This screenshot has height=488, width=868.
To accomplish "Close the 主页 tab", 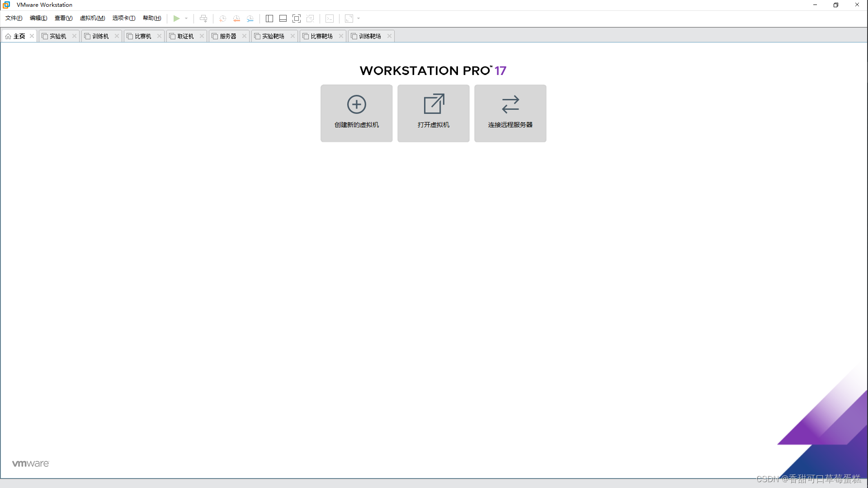I will [x=32, y=36].
